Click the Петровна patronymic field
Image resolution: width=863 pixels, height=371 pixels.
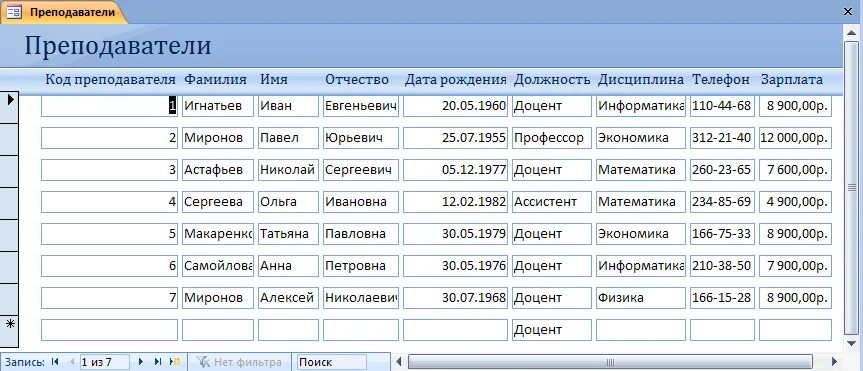(361, 266)
